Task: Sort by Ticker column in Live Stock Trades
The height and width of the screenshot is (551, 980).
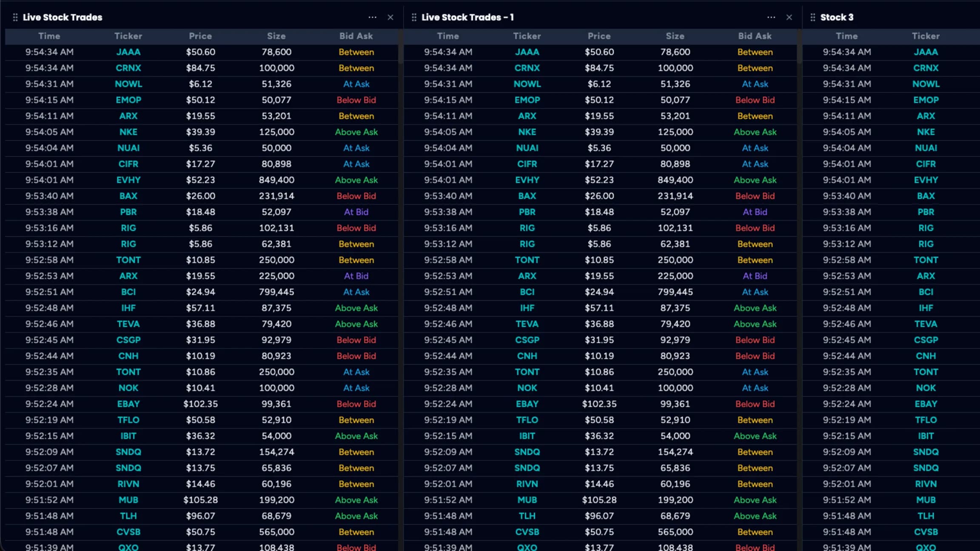Action: tap(128, 36)
